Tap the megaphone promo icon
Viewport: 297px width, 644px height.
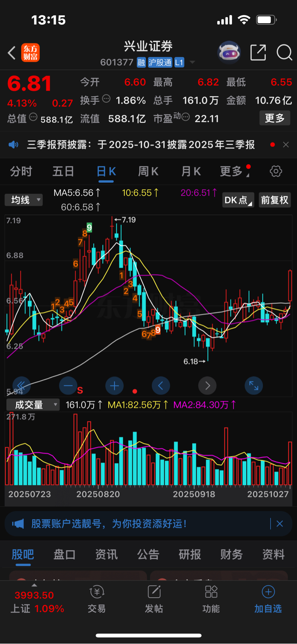(x=18, y=524)
